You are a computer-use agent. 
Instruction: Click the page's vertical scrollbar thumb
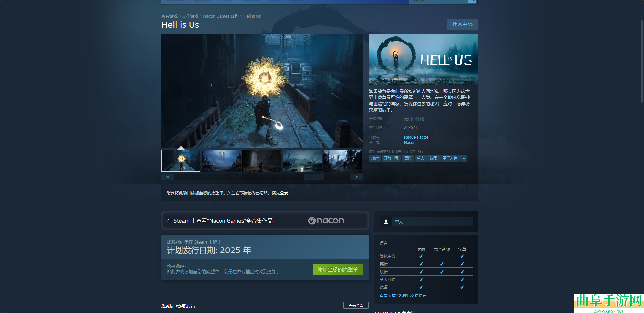point(642,61)
